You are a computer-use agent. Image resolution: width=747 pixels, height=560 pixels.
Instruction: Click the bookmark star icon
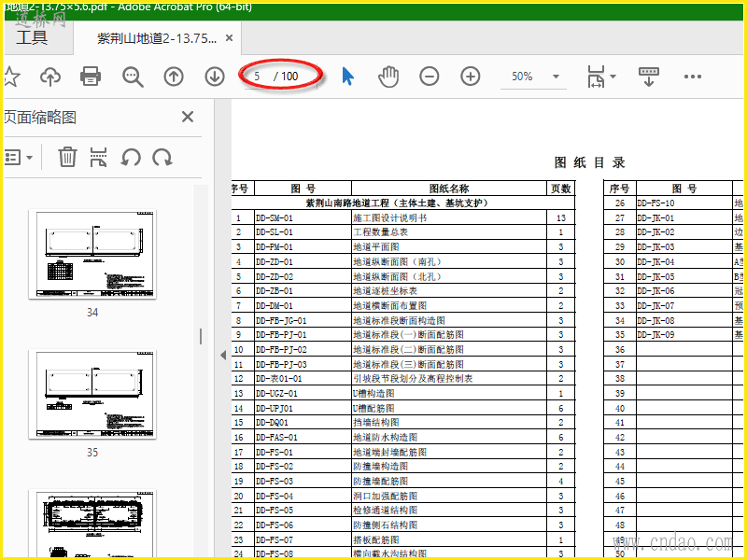click(11, 77)
